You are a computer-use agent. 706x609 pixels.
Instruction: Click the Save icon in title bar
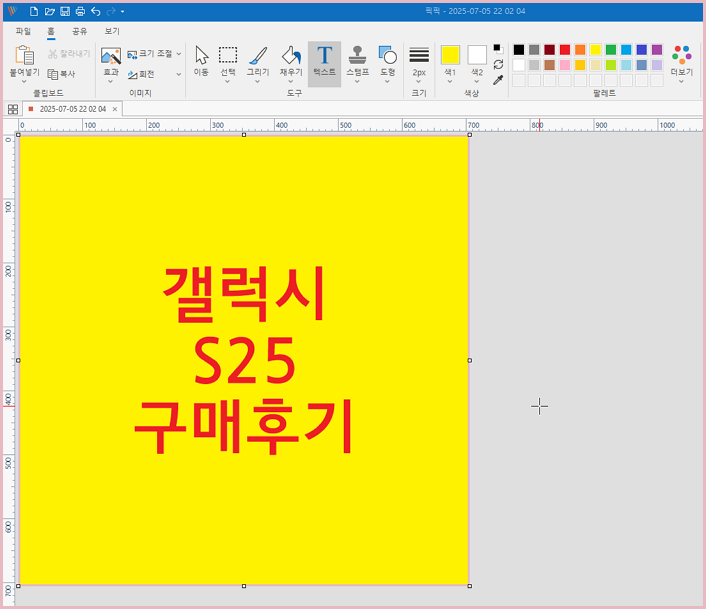(65, 11)
